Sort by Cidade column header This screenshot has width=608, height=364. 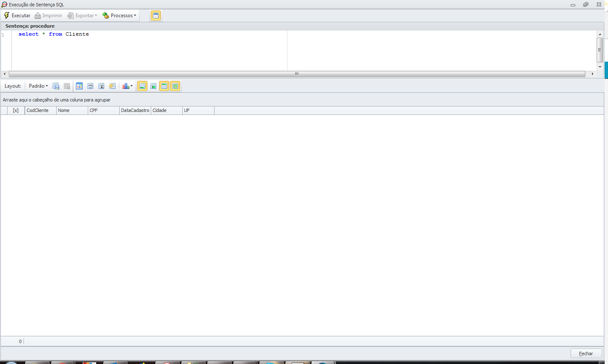tap(167, 110)
